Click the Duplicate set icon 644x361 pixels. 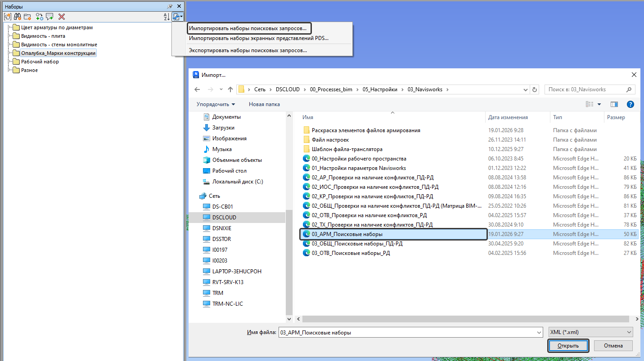(x=40, y=17)
